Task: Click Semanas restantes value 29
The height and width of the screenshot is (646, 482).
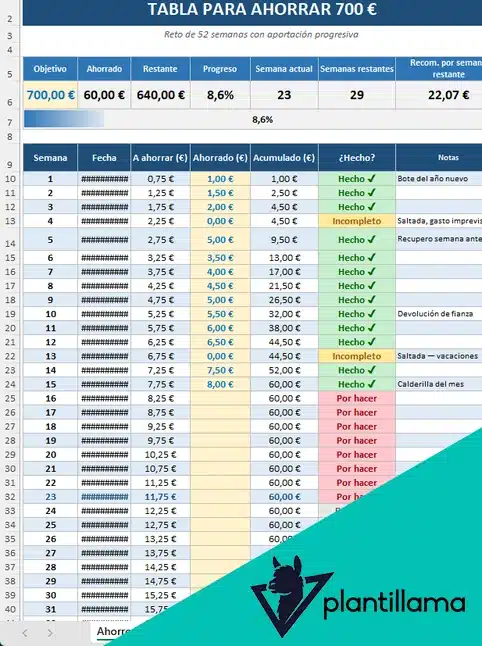Action: (x=357, y=95)
